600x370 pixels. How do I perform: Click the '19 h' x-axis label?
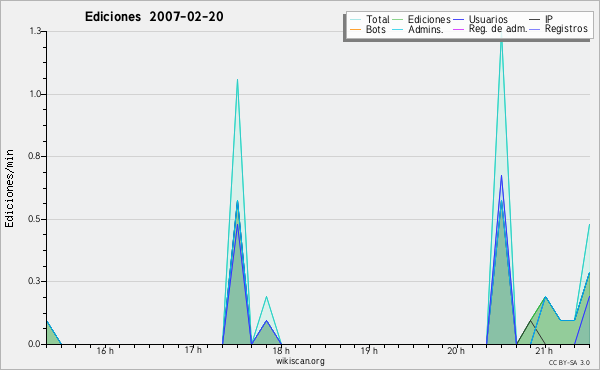[x=369, y=351]
